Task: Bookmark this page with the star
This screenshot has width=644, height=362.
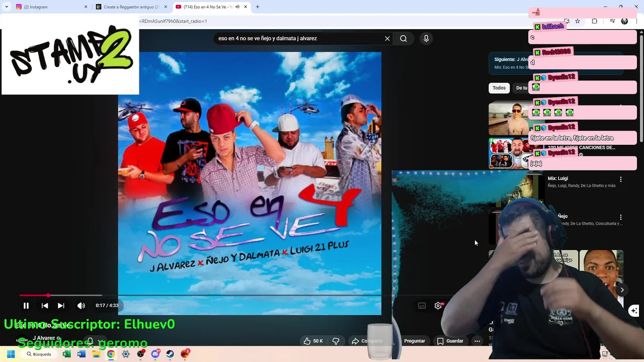Action: coord(578,21)
